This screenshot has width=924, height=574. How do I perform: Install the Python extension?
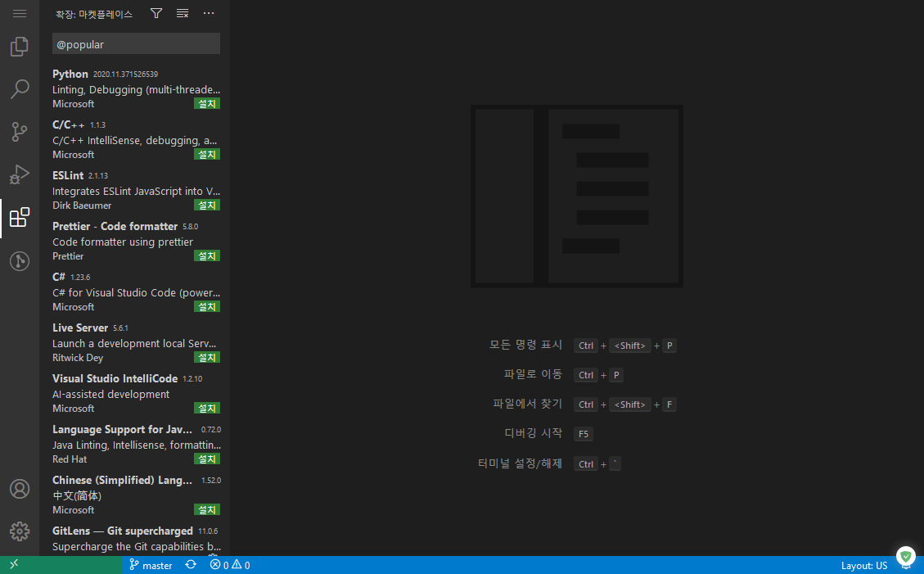[x=207, y=104]
